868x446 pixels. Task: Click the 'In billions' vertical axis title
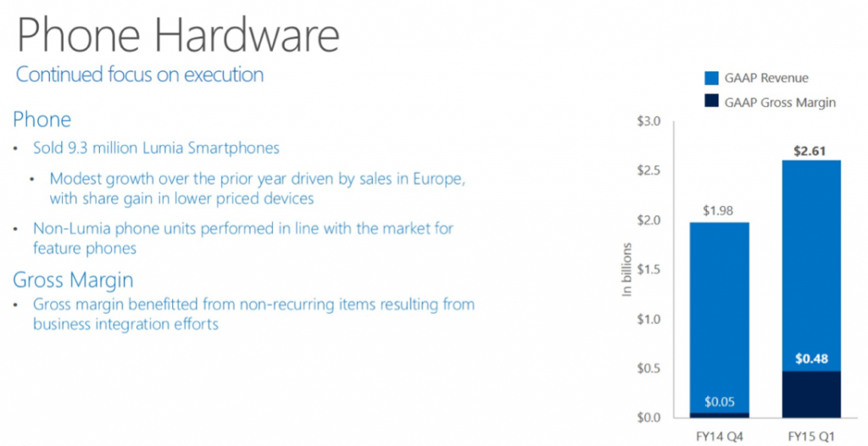point(628,270)
